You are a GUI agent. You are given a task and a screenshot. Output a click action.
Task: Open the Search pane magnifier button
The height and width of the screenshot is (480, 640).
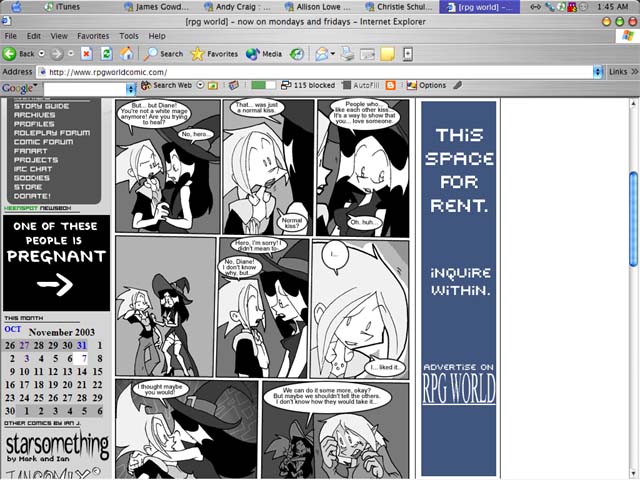[x=163, y=54]
